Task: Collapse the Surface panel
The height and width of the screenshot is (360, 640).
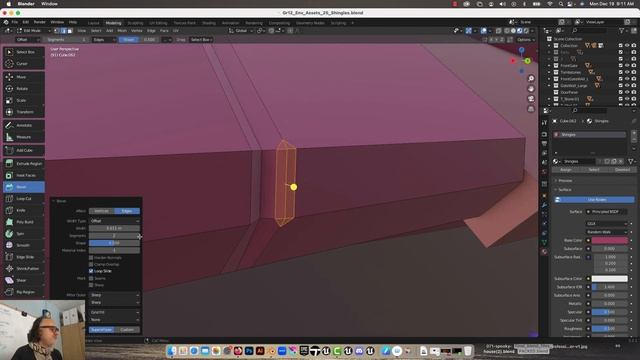Action: coord(565,190)
